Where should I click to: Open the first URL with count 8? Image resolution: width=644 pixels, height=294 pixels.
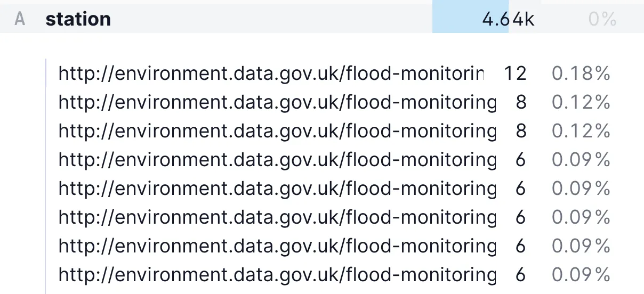click(277, 102)
